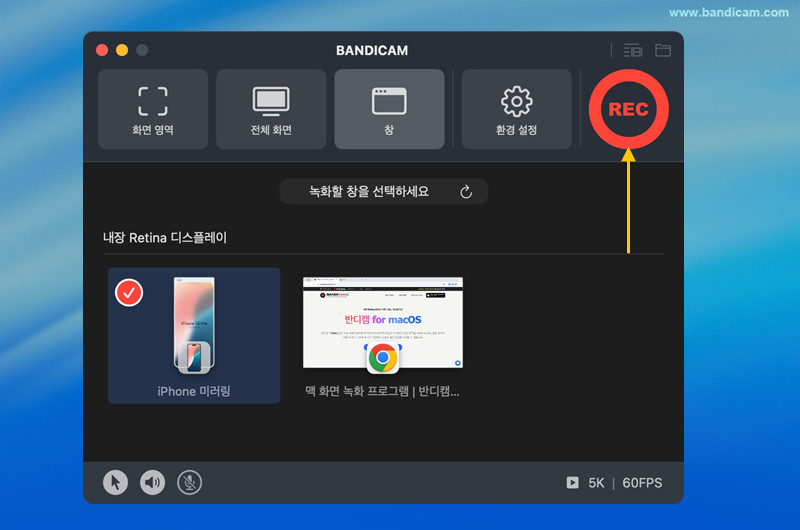Click the 녹화할 창을 선택하세요 bar
The height and width of the screenshot is (530, 800).
[x=383, y=192]
